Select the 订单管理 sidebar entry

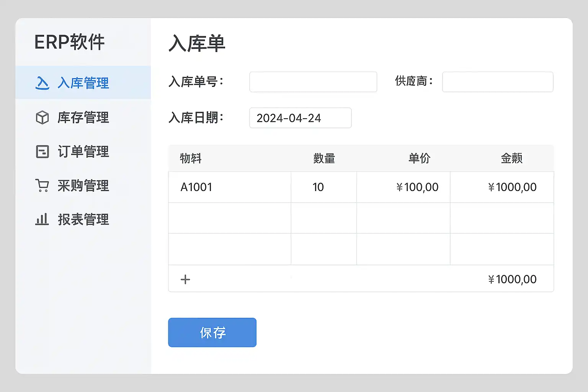tap(83, 152)
